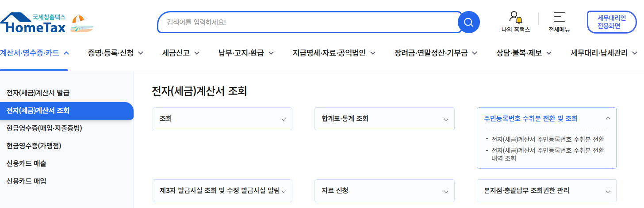Image resolution: width=644 pixels, height=208 pixels.
Task: Expand the 합계표·통계 조회 panel
Action: 446,119
